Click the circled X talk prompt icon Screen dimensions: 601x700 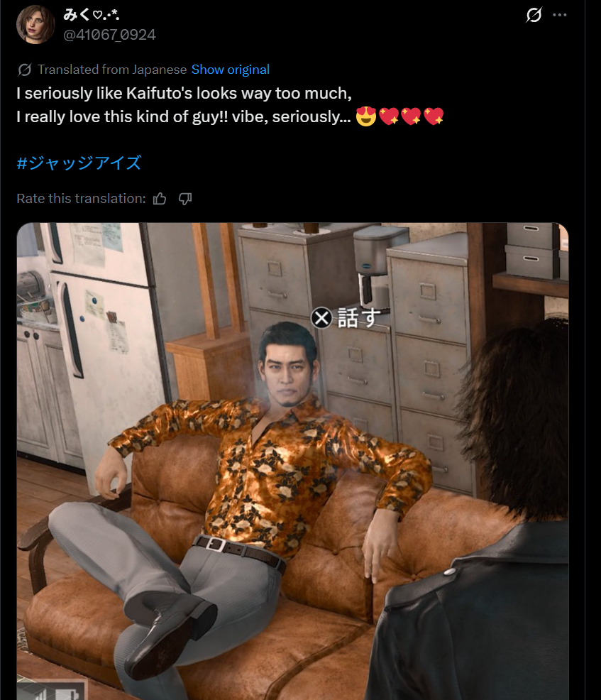[x=321, y=318]
